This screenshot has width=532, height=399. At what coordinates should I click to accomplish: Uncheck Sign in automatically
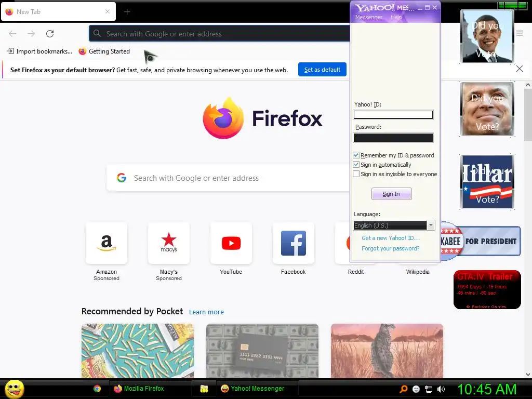click(356, 165)
